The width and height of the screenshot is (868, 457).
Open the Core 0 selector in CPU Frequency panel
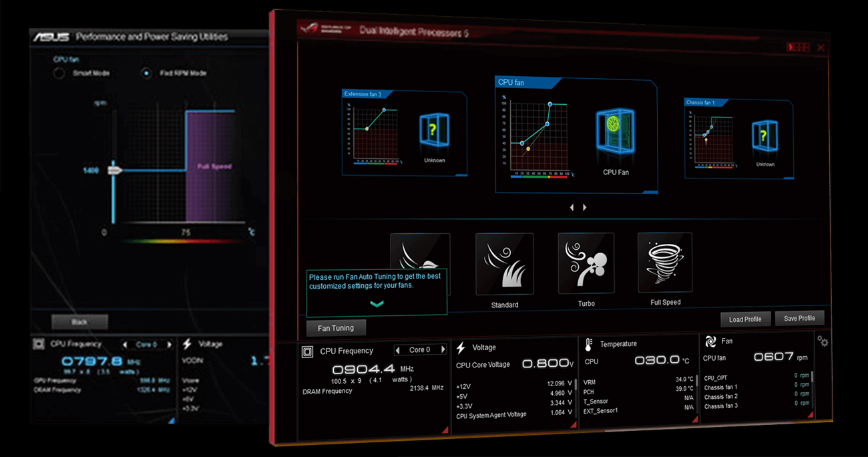coord(419,349)
